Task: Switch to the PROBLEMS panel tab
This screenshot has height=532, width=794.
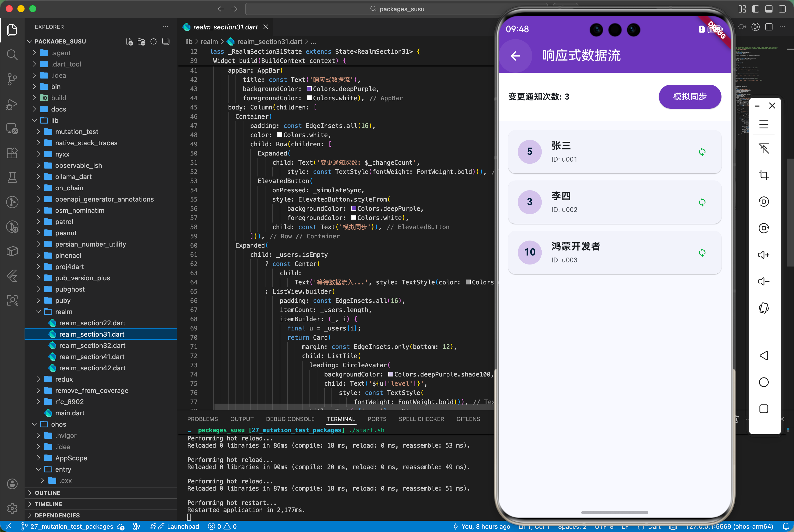Action: (x=202, y=419)
